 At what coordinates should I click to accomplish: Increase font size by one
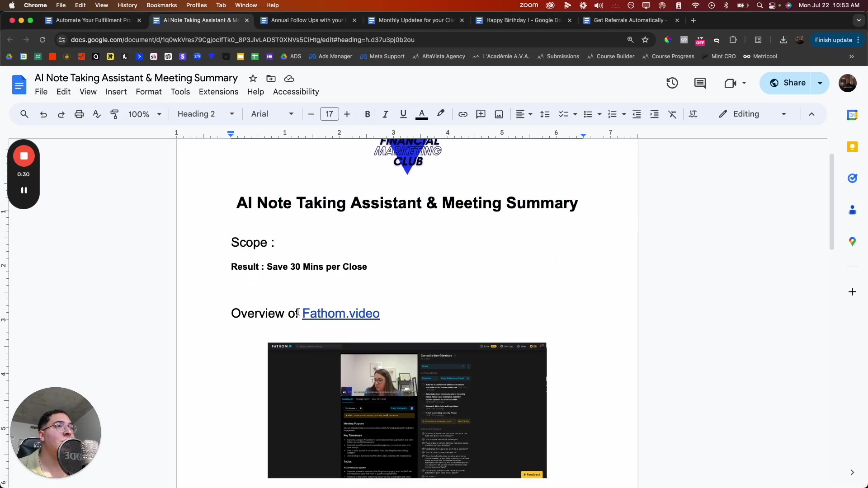click(347, 114)
